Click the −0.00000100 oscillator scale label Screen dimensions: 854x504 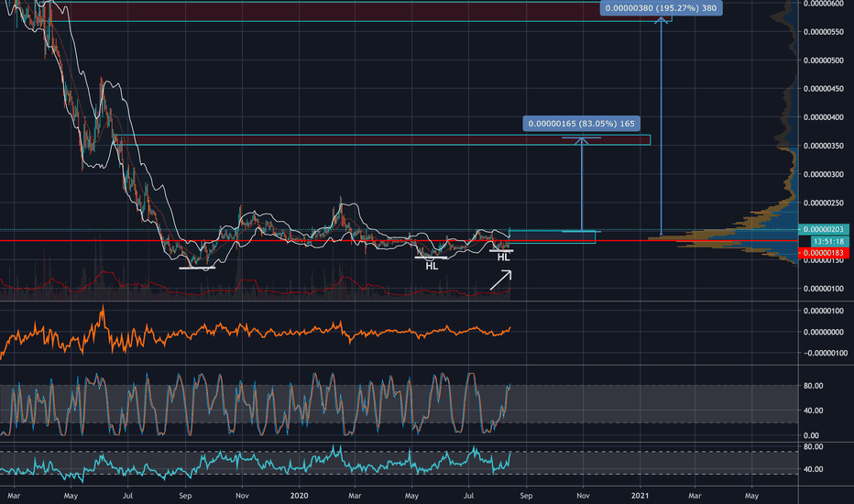824,353
